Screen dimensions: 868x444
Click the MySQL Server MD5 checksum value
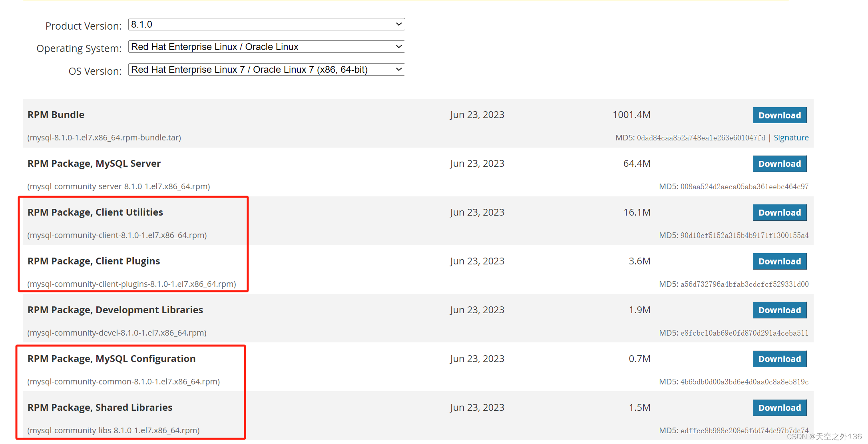point(744,187)
